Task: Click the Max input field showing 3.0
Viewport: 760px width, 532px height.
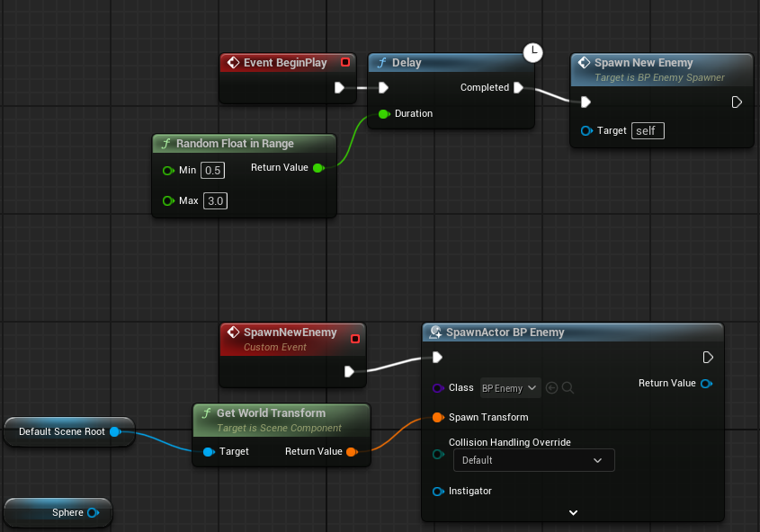Action: coord(214,200)
